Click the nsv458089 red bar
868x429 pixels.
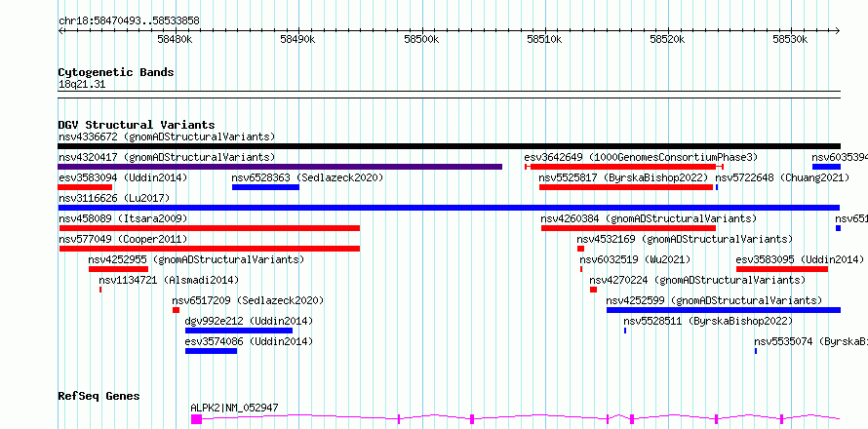[210, 228]
